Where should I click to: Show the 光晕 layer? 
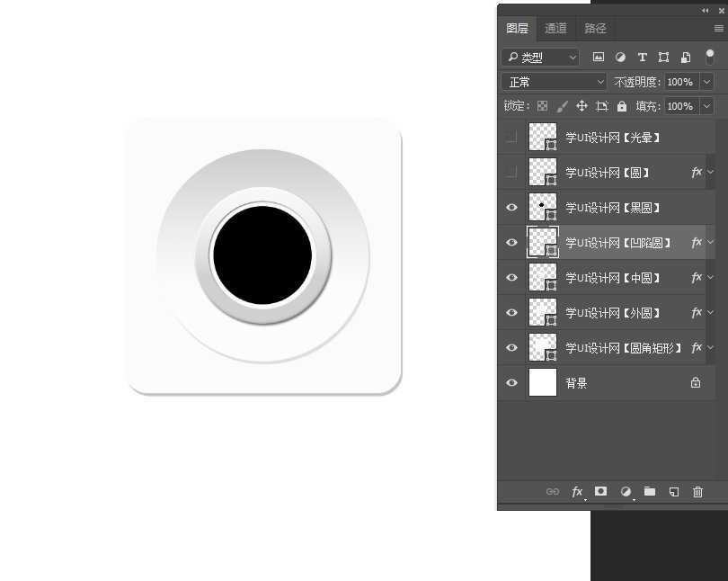(x=512, y=138)
